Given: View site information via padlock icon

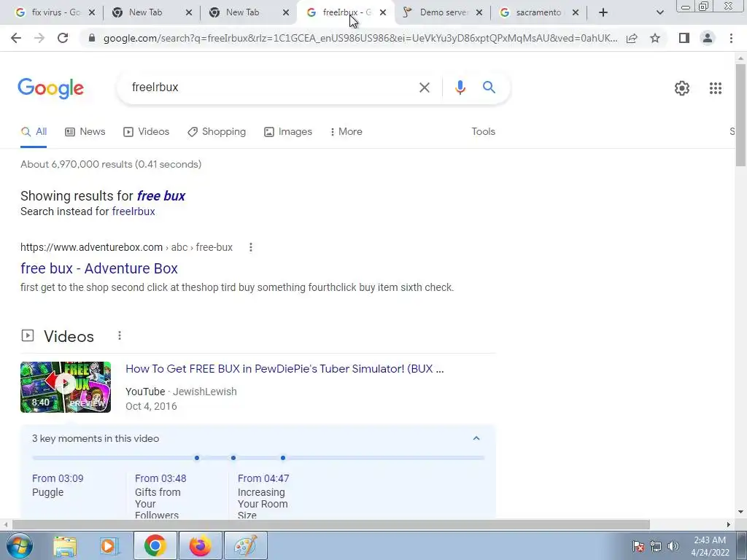Looking at the screenshot, I should [x=92, y=38].
